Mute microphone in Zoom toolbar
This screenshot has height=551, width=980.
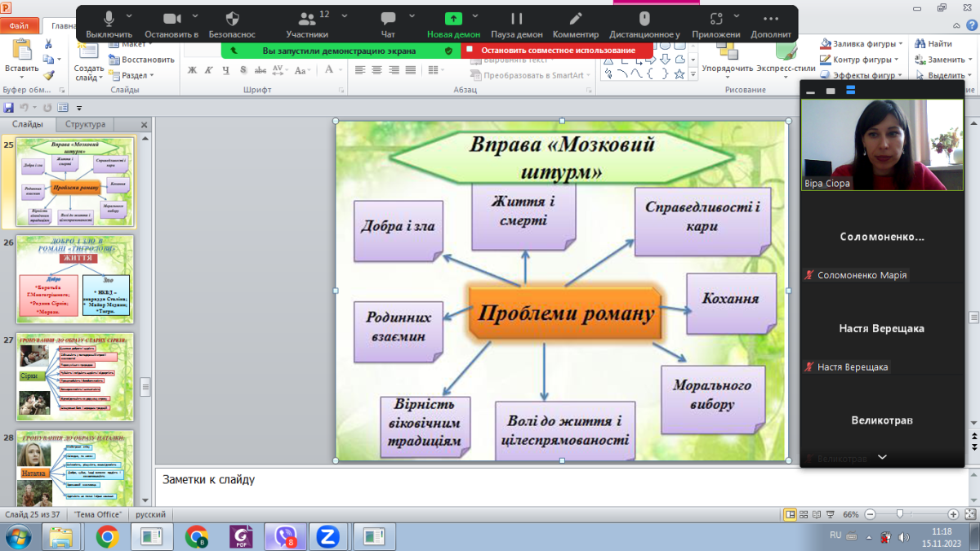tap(109, 20)
